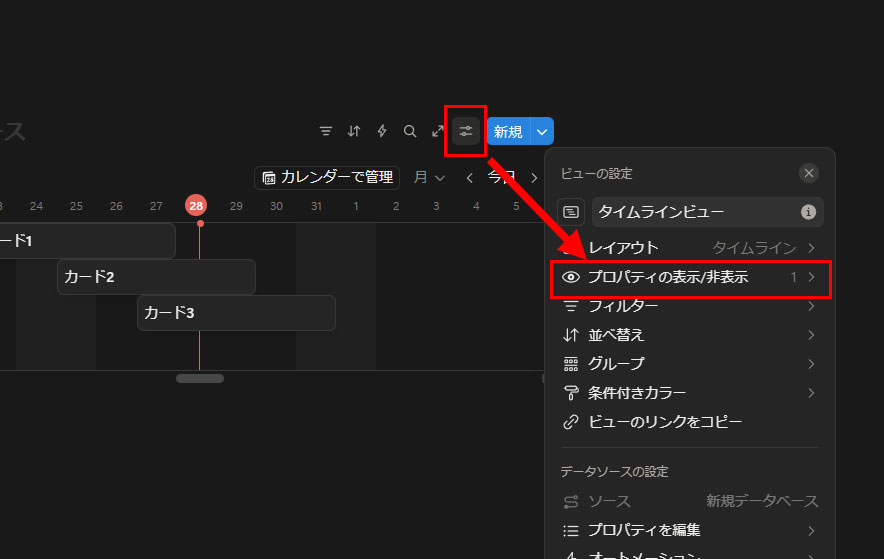Click the info icon beside タイムラインビュー
Image resolution: width=884 pixels, height=559 pixels.
point(808,212)
